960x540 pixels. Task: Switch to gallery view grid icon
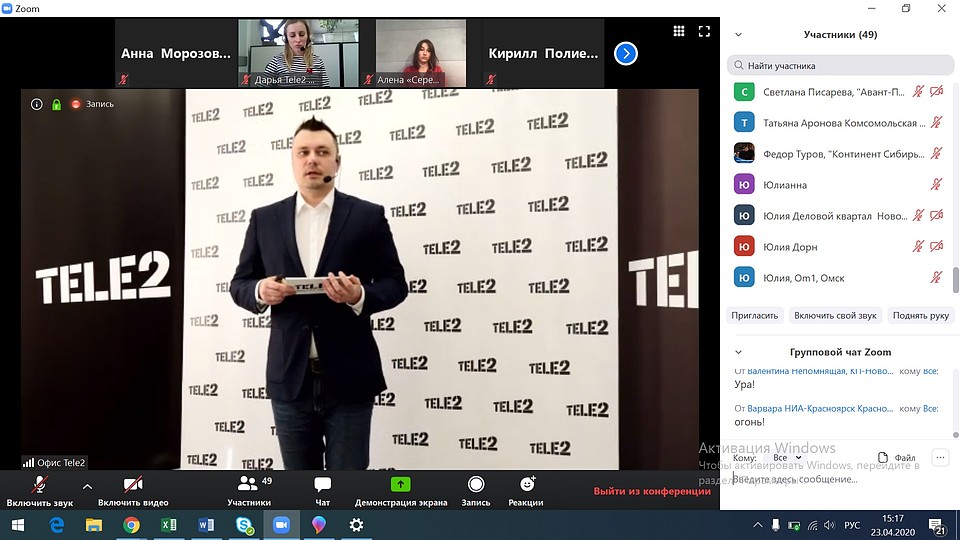tap(678, 31)
